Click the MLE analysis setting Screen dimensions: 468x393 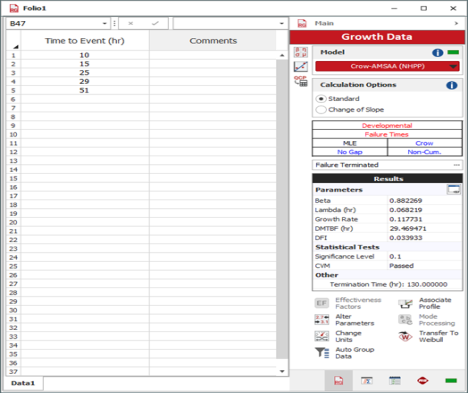point(350,143)
